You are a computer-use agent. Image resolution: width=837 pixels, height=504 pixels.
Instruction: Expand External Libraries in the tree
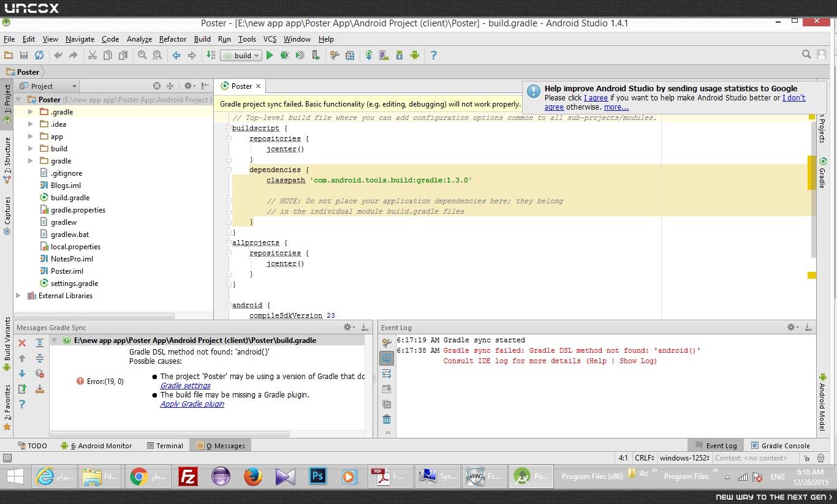coord(18,296)
